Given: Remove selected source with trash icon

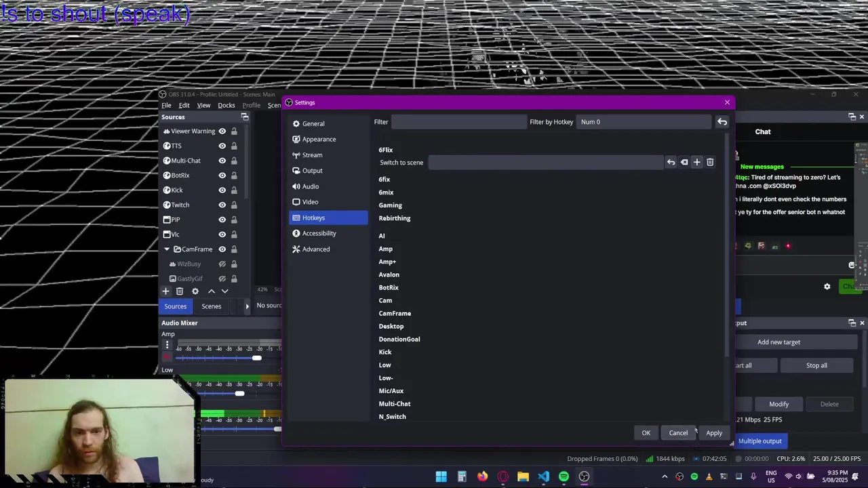Looking at the screenshot, I should (x=180, y=291).
